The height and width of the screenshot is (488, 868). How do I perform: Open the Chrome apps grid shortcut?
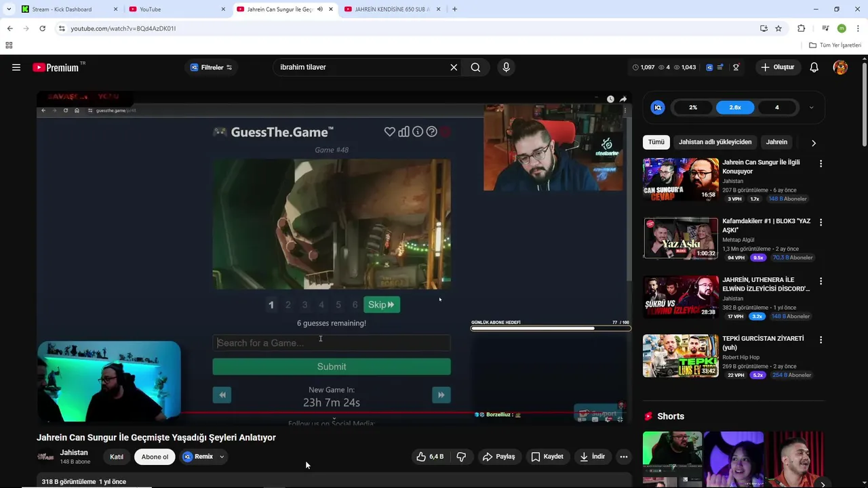pyautogui.click(x=9, y=45)
